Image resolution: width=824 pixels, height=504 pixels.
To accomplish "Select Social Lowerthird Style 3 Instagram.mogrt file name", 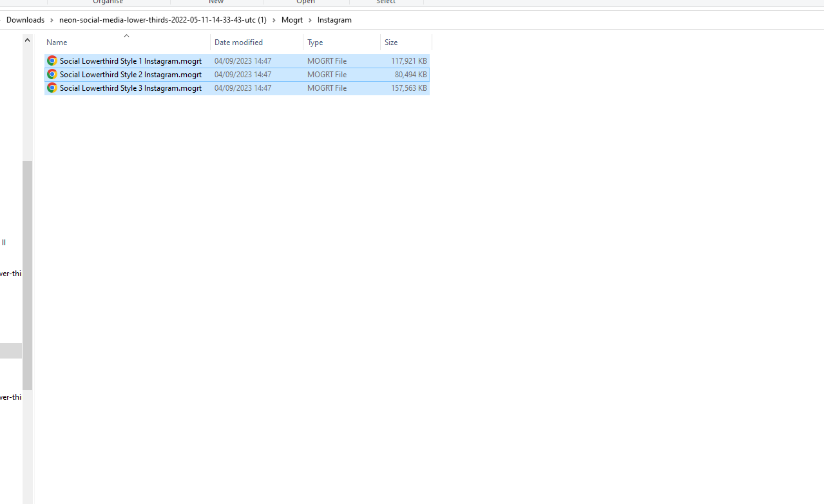I will 131,88.
